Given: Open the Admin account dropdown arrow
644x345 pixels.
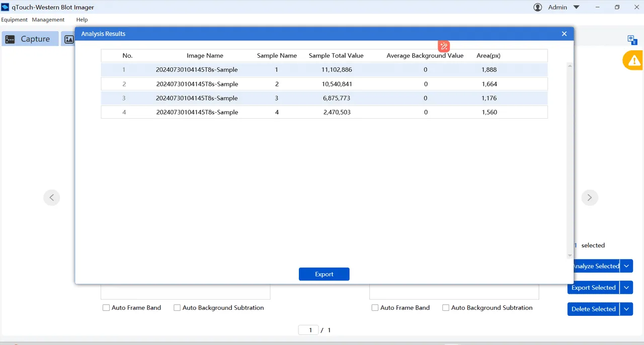Looking at the screenshot, I should (x=577, y=7).
